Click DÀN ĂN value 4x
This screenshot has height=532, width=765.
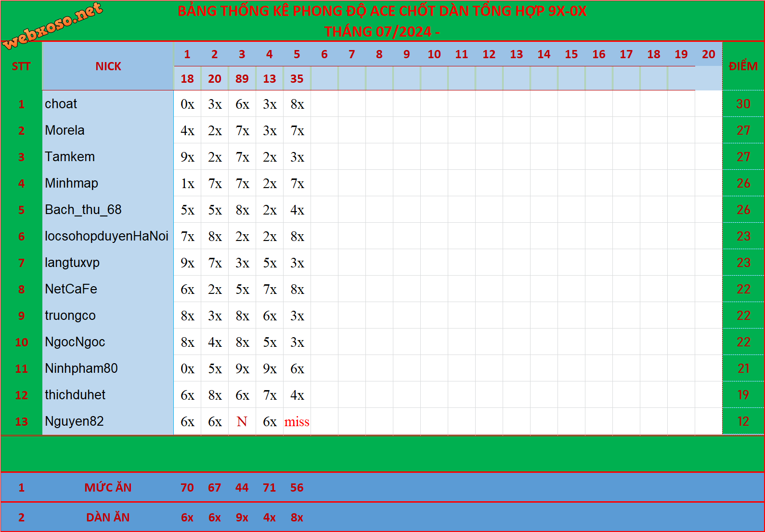click(x=270, y=518)
